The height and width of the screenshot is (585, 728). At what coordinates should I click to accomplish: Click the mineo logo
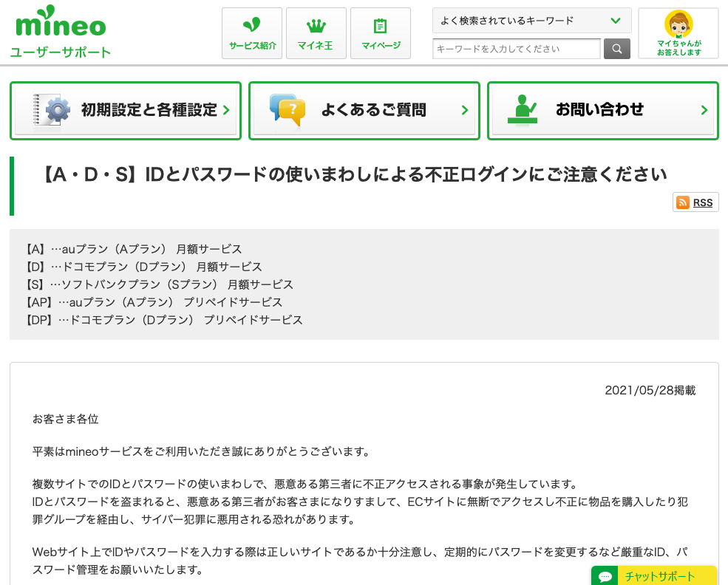tap(61, 21)
